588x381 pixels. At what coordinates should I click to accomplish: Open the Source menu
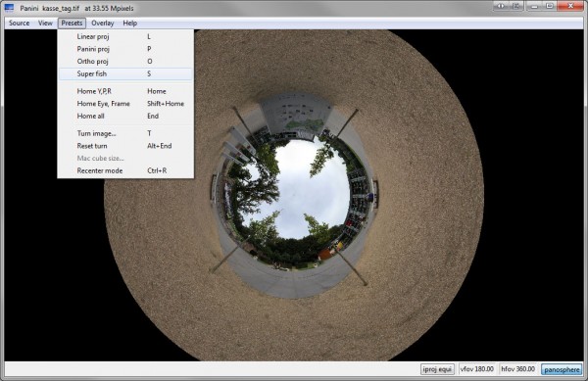[20, 24]
